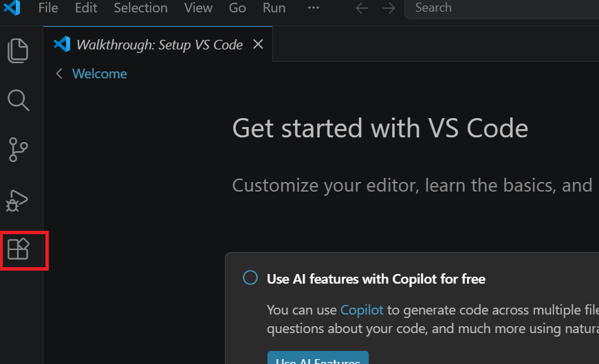The width and height of the screenshot is (599, 364).
Task: Navigate forward with the right arrow
Action: [389, 8]
